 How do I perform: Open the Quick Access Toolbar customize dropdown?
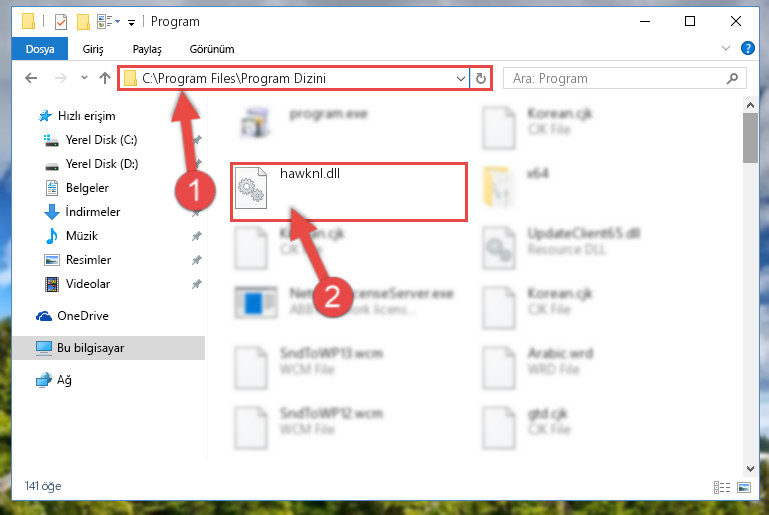(131, 22)
